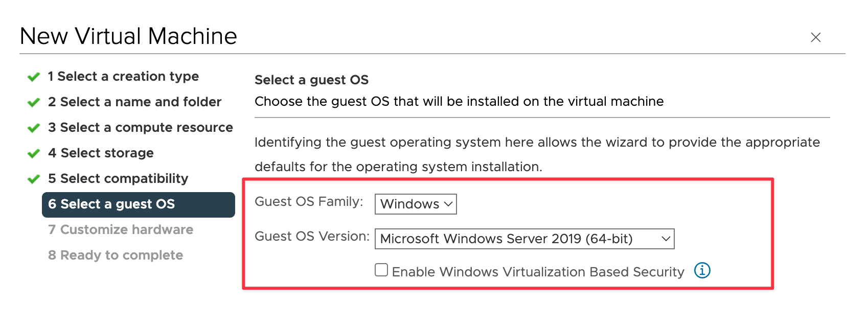Click the green checkmark beside compute resource step
The image size is (868, 328).
(34, 128)
